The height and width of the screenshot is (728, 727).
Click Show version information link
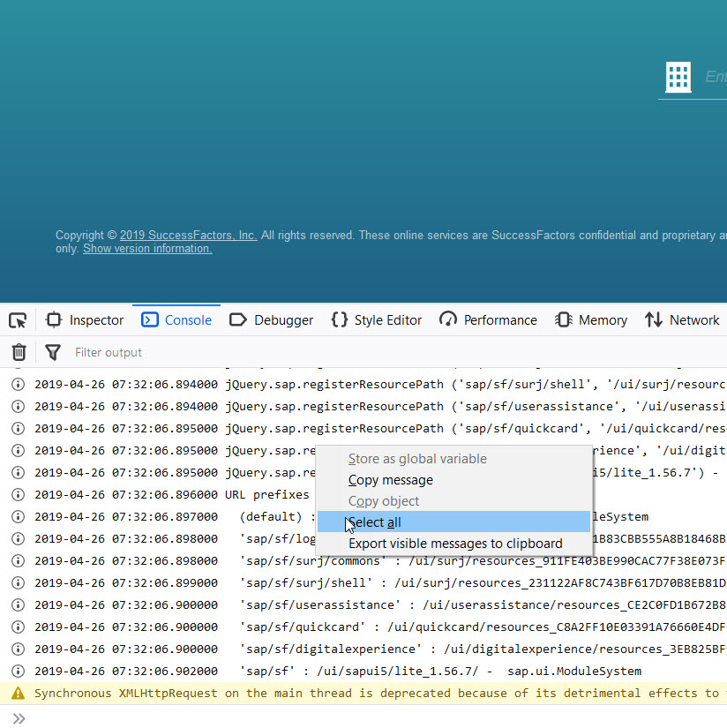click(x=147, y=249)
